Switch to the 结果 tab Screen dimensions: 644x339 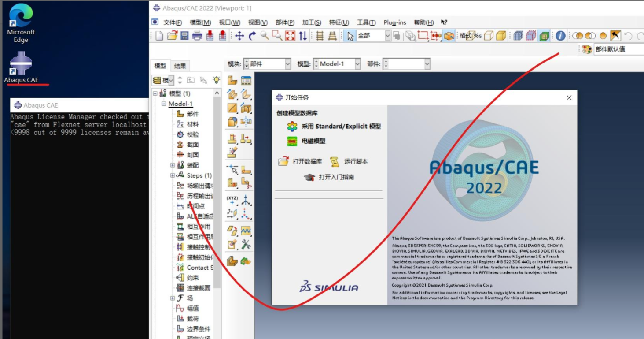180,65
